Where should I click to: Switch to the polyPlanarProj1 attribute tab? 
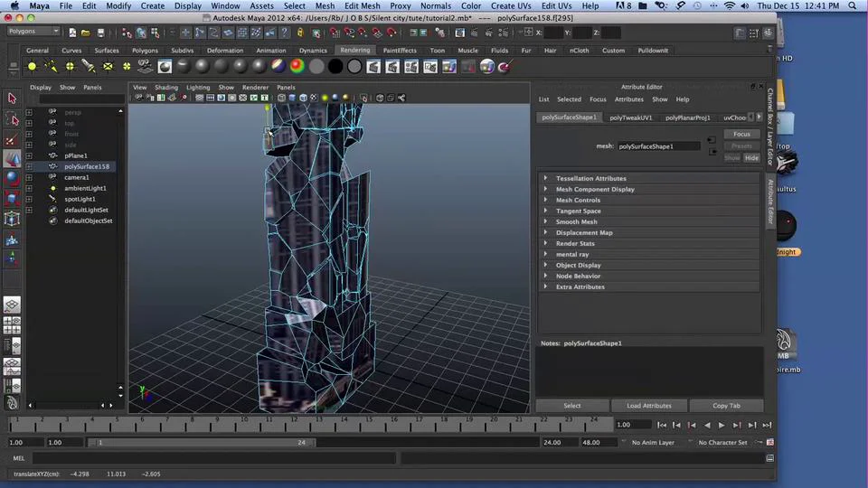coord(687,117)
